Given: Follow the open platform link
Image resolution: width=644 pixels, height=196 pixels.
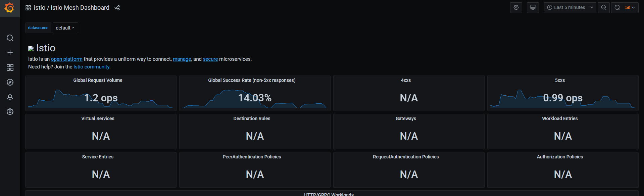Looking at the screenshot, I should (67, 59).
